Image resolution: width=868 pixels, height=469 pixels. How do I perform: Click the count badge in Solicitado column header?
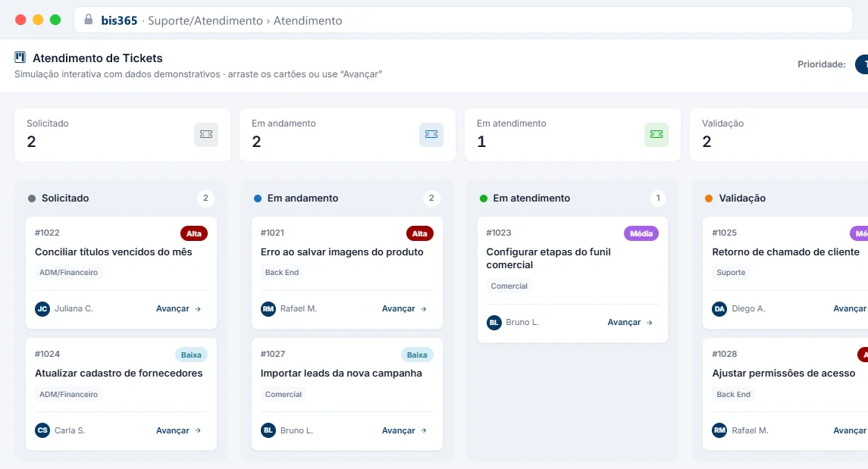click(x=205, y=198)
